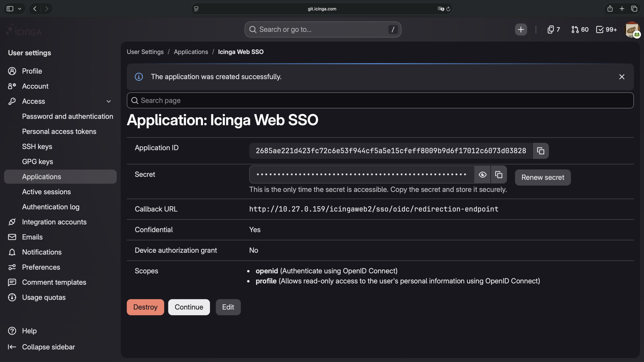Open the to-do list showing 99+
Screen dimensions: 644x362
coord(607,29)
